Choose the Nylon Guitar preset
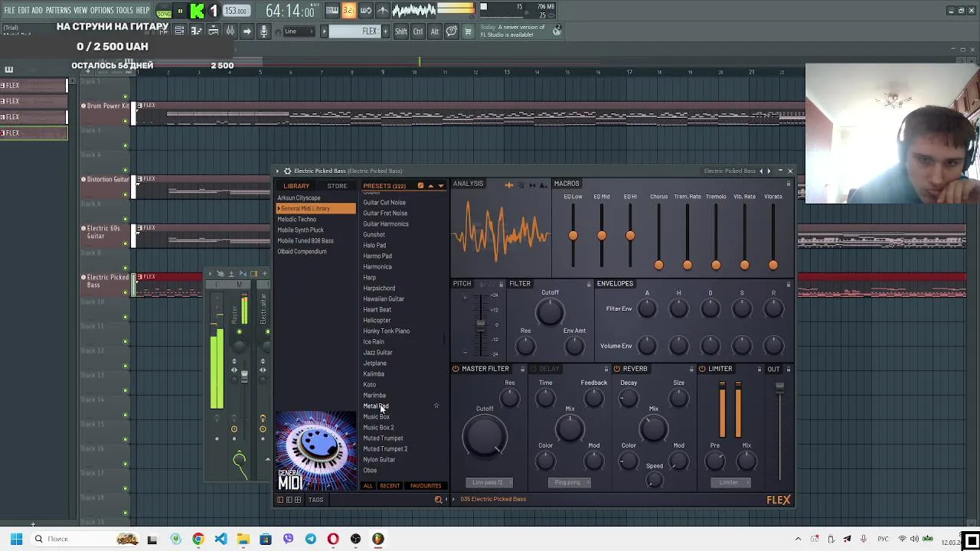Image resolution: width=980 pixels, height=551 pixels. pyautogui.click(x=379, y=459)
